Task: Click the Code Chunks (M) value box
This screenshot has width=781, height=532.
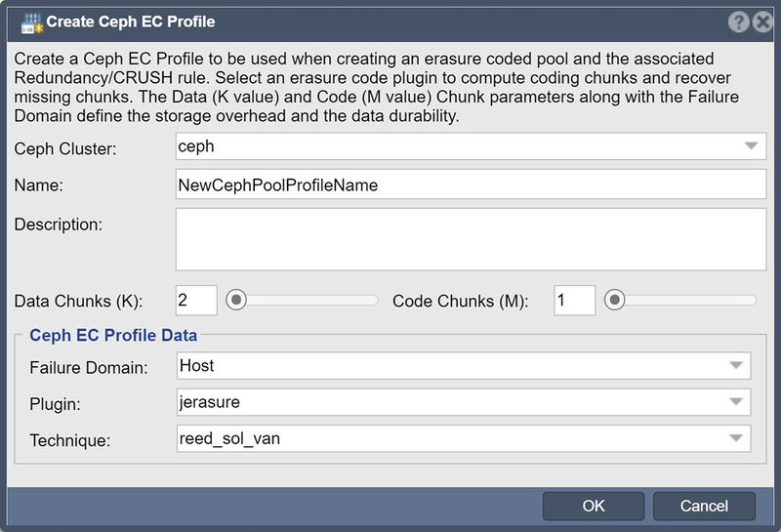Action: pyautogui.click(x=575, y=301)
